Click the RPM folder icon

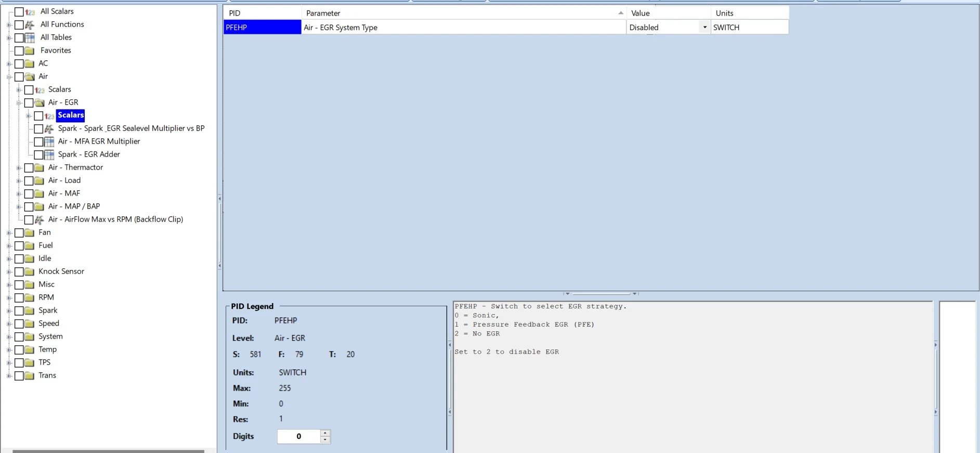pyautogui.click(x=30, y=297)
